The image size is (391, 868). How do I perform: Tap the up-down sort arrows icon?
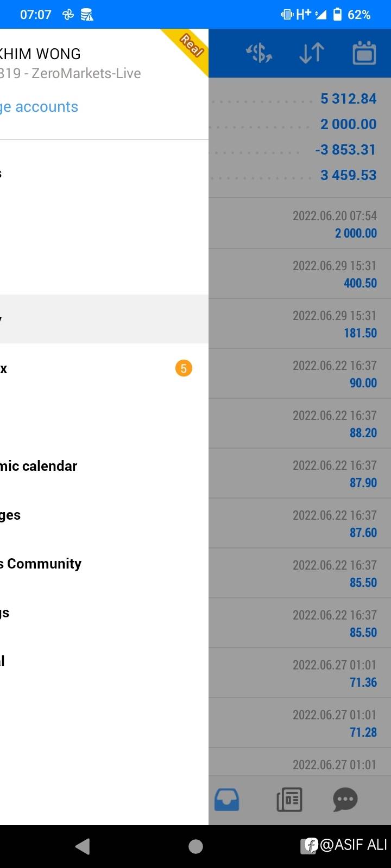tap(312, 53)
